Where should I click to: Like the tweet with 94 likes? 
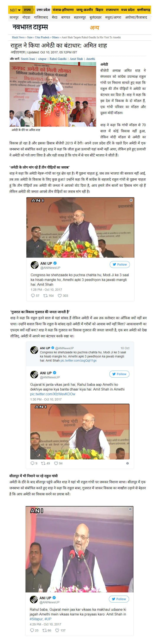(x=56, y=463)
